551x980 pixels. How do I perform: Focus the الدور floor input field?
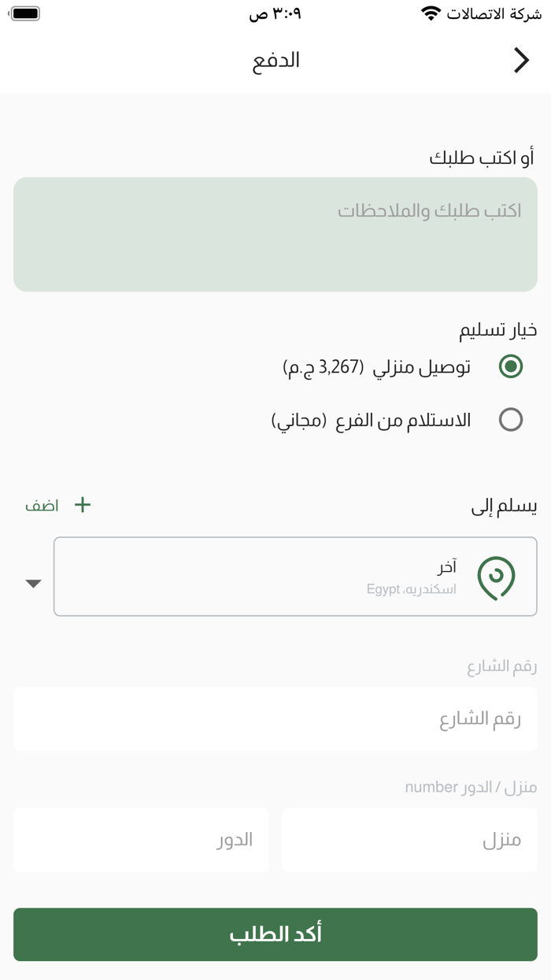pos(141,840)
